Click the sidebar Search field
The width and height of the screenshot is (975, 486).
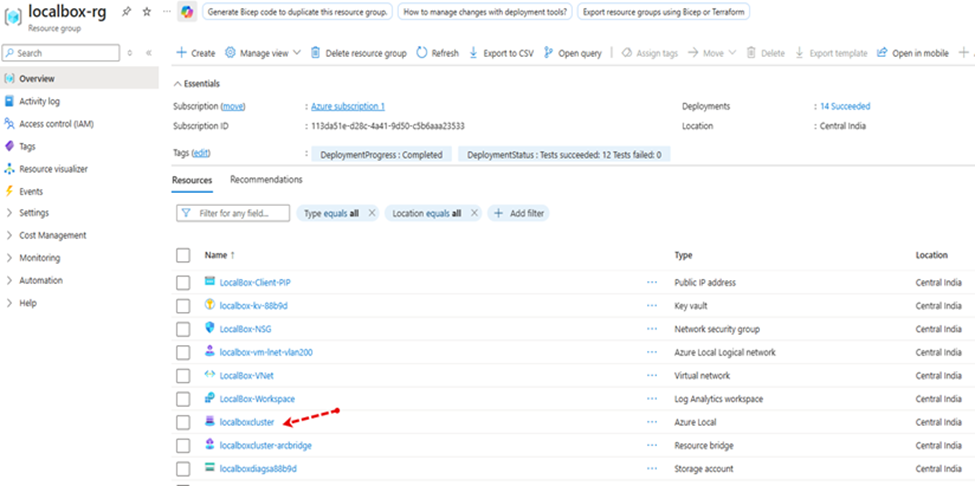point(61,53)
